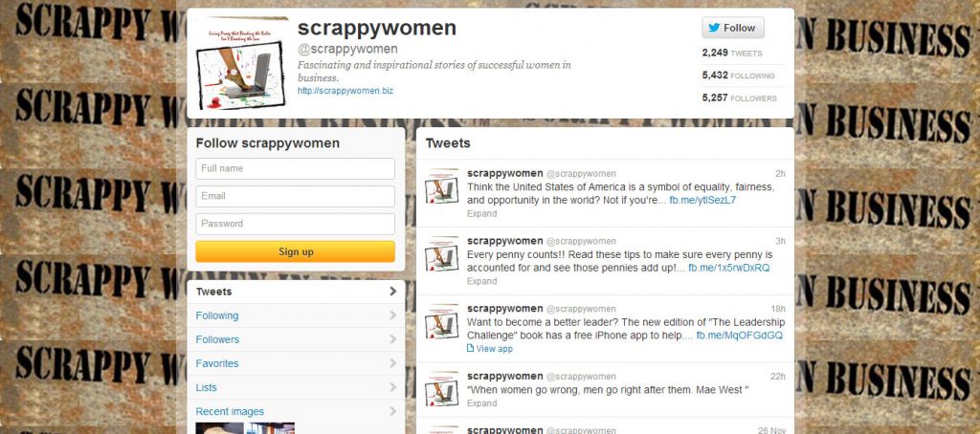Open the fb.me/ytlSezL7 link
The image size is (980, 434).
point(702,200)
